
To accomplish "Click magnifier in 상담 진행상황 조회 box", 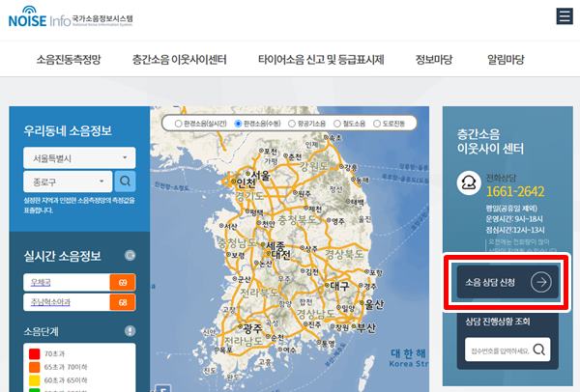I will tap(539, 350).
